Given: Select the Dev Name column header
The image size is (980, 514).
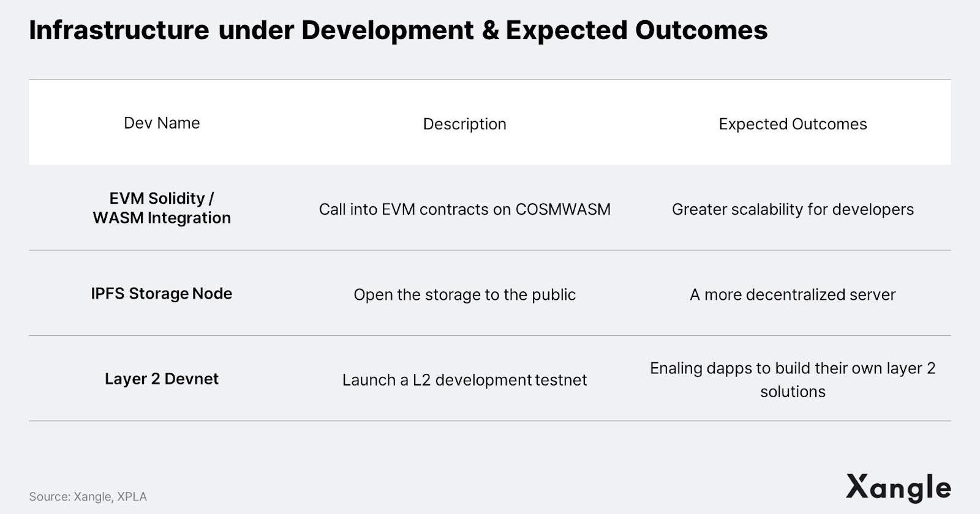Looking at the screenshot, I should tap(162, 123).
